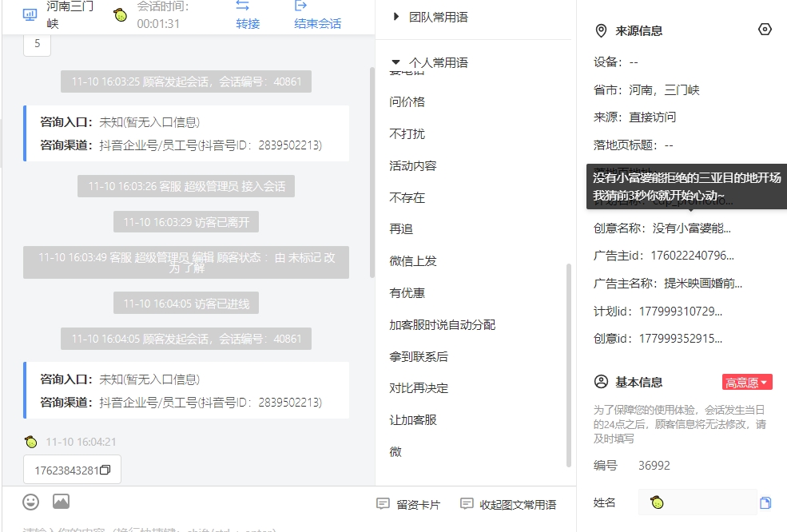Select the 活动内容 quick phrase
The image size is (787, 532).
point(413,165)
